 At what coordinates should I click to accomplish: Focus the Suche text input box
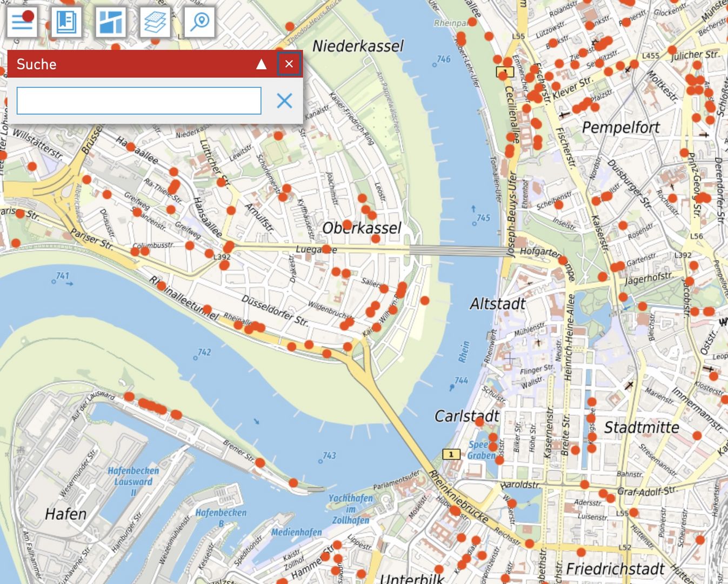click(x=139, y=101)
